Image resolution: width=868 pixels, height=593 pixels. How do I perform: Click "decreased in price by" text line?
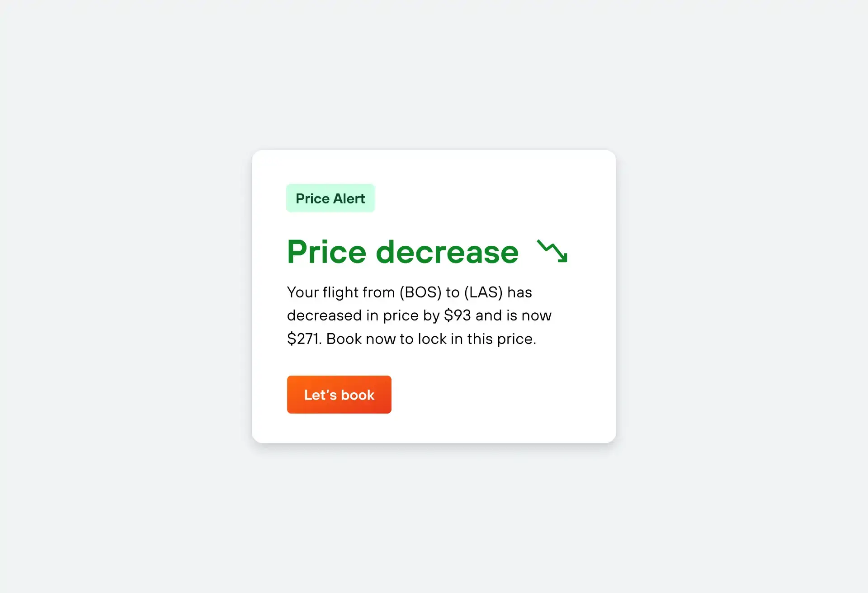(x=363, y=315)
